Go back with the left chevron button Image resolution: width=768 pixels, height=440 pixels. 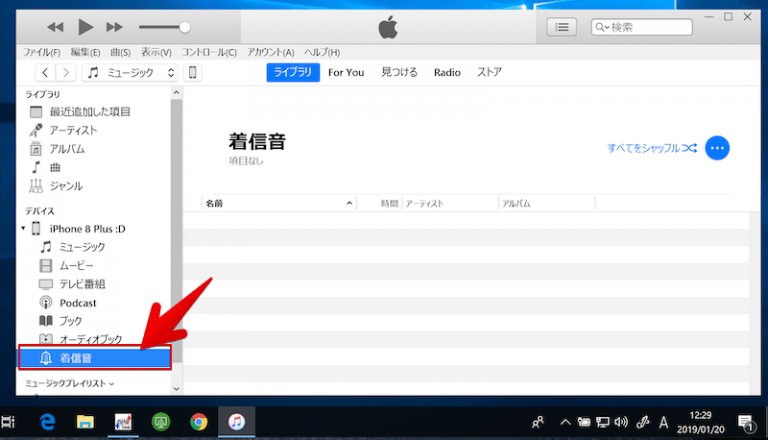tap(45, 73)
